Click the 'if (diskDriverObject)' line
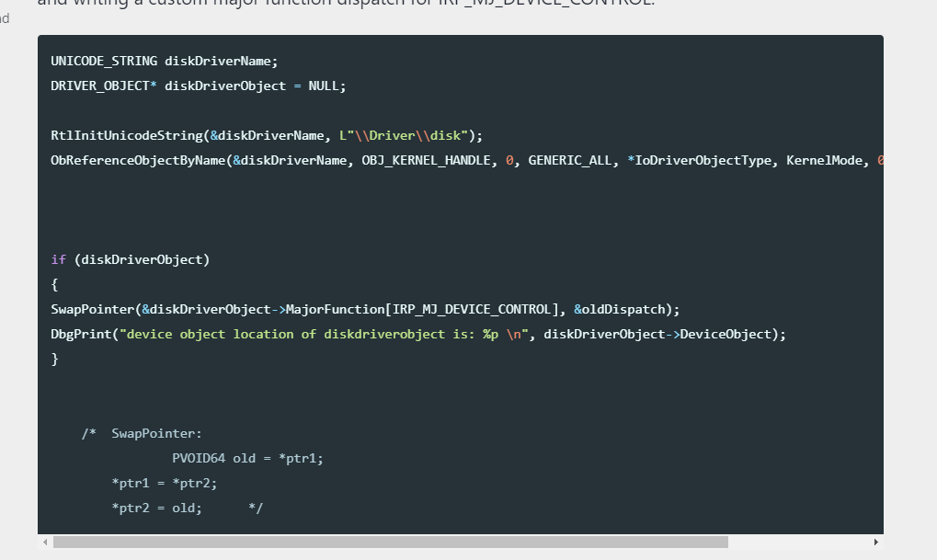 [x=131, y=260]
